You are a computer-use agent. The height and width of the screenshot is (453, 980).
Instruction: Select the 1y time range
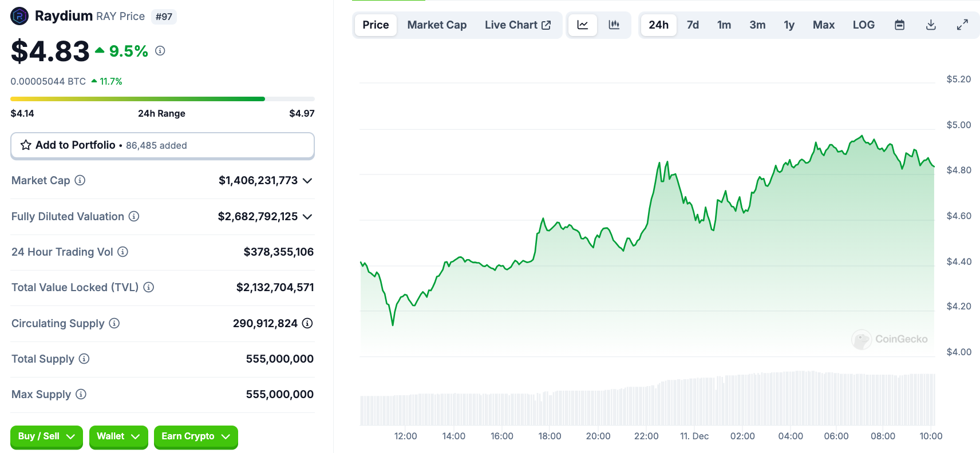click(789, 25)
